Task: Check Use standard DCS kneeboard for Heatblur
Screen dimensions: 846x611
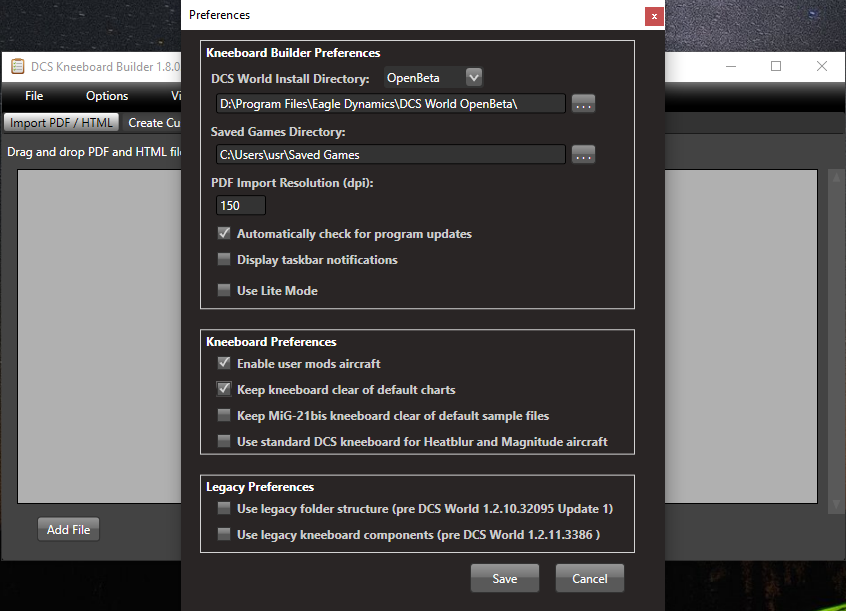Action: (x=223, y=441)
